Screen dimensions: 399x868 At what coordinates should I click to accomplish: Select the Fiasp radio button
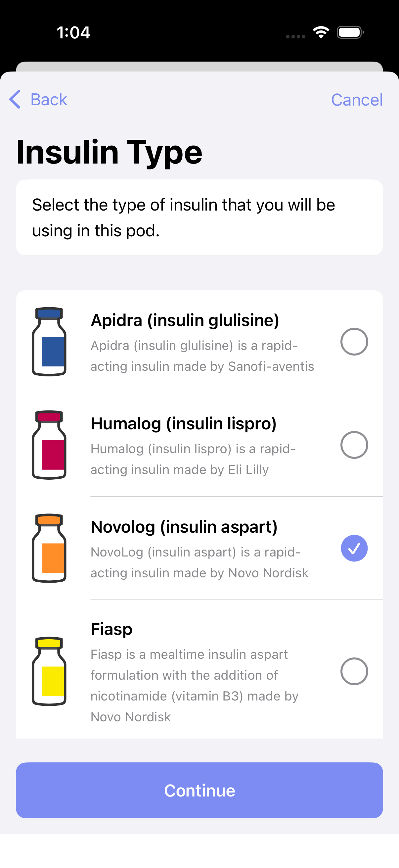[x=354, y=671]
